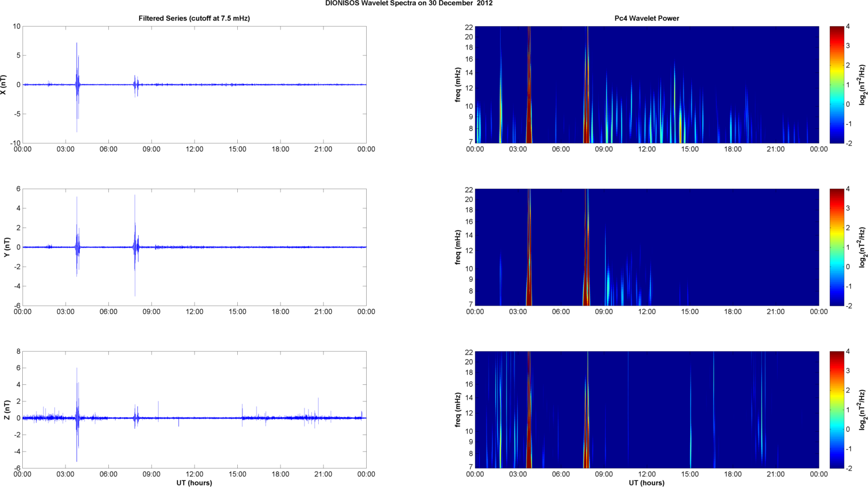Screen dimensions: 868x487
Task: Click the UT (hours) label under the Z series
Action: (194, 483)
